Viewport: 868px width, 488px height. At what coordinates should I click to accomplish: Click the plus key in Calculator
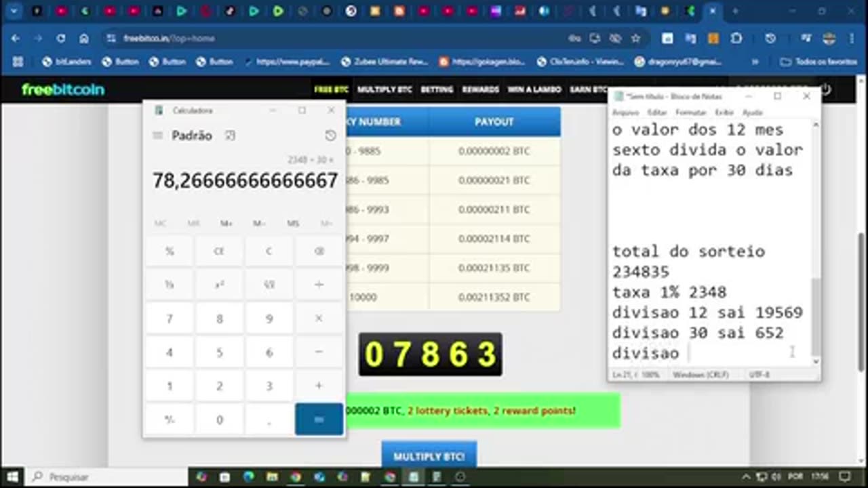click(319, 386)
